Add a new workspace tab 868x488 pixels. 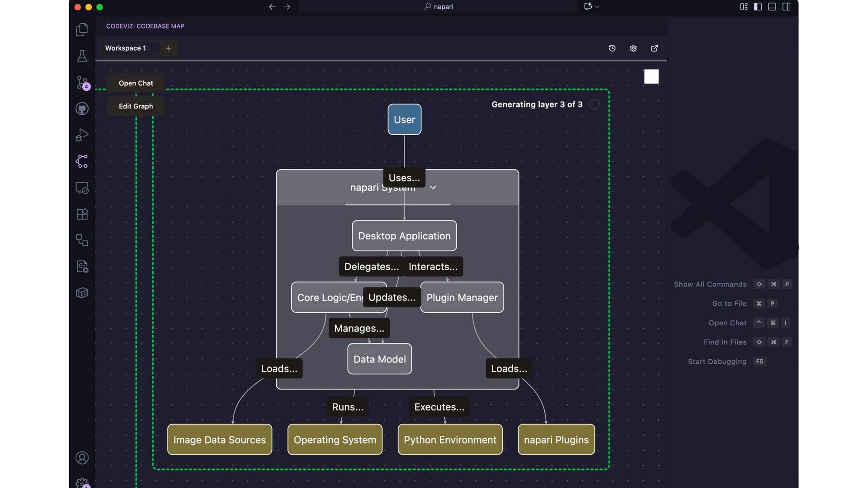[169, 48]
